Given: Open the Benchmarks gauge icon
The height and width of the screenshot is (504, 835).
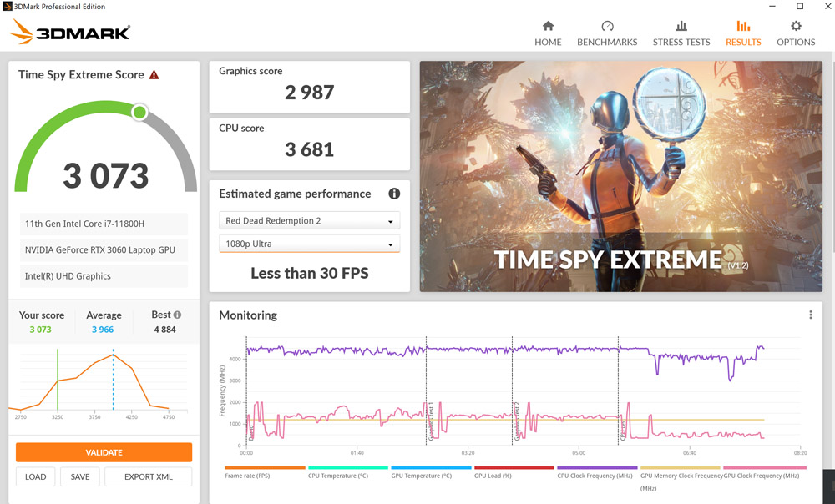Looking at the screenshot, I should coord(607,26).
